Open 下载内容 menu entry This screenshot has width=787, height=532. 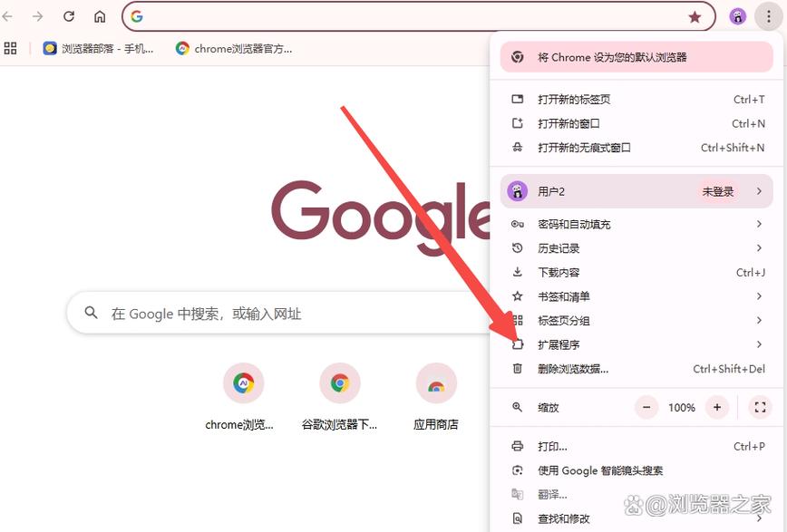pos(636,272)
